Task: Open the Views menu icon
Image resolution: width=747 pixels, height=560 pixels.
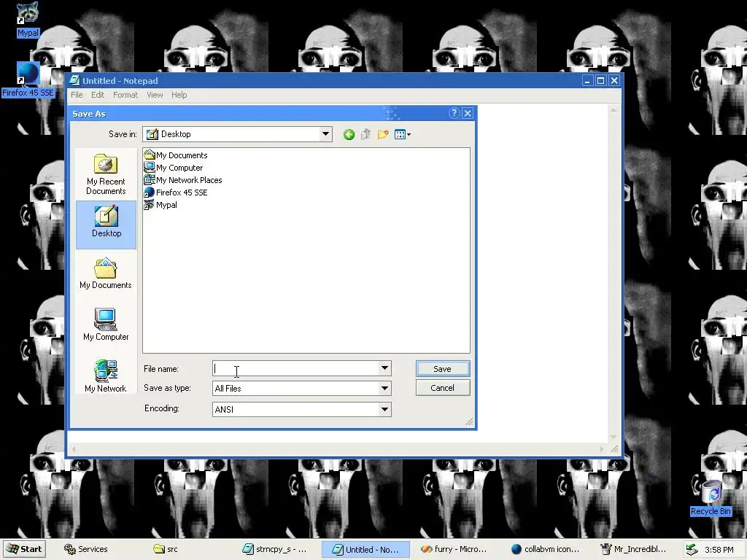Action: pyautogui.click(x=403, y=135)
